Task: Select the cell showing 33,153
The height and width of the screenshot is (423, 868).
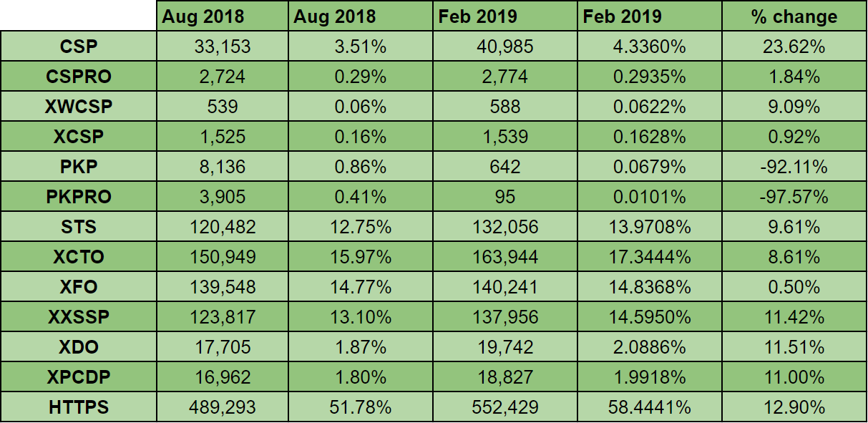Action: pyautogui.click(x=224, y=47)
